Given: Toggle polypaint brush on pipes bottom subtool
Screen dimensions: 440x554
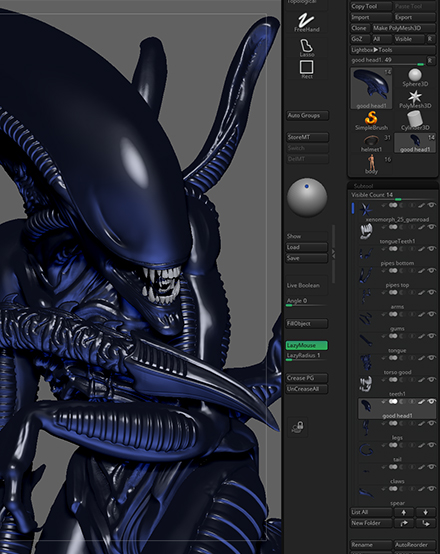Looking at the screenshot, I should 422,249.
